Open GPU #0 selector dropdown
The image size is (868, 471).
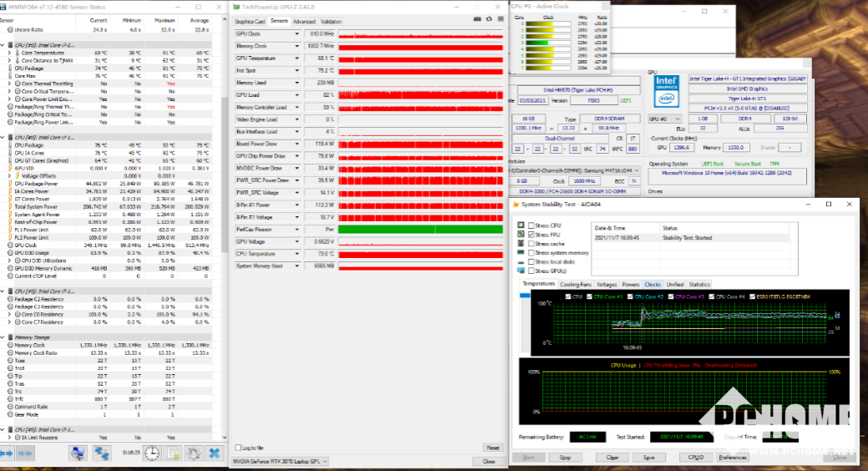click(665, 119)
